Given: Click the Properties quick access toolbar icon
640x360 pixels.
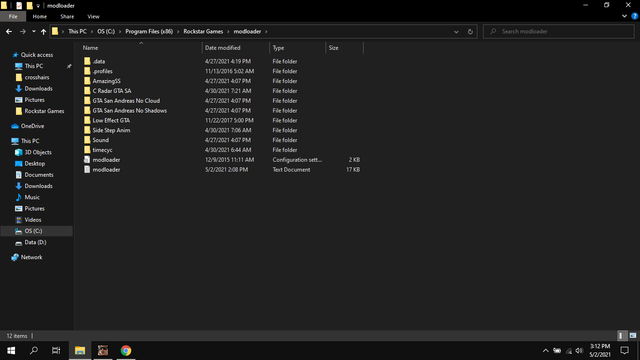Looking at the screenshot, I should pos(19,6).
